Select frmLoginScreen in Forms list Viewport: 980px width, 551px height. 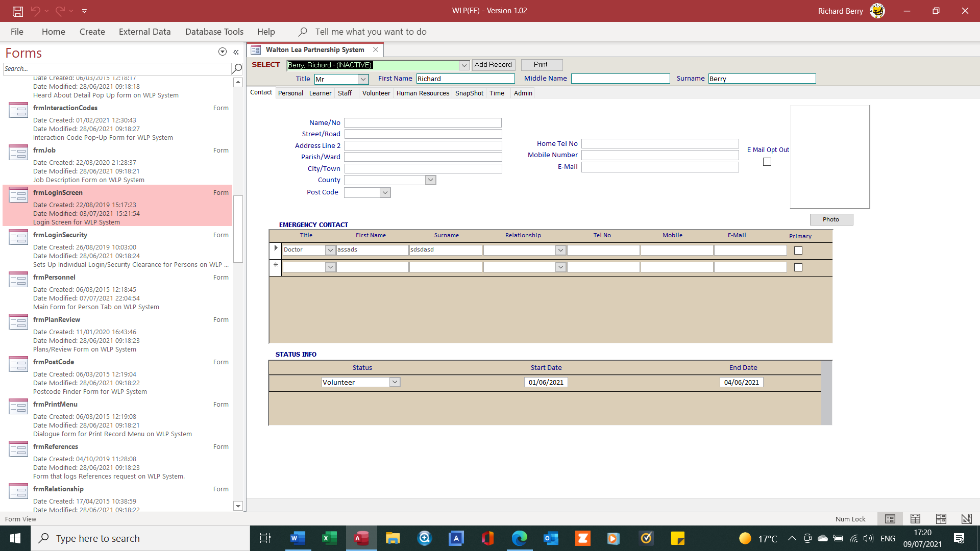(117, 206)
